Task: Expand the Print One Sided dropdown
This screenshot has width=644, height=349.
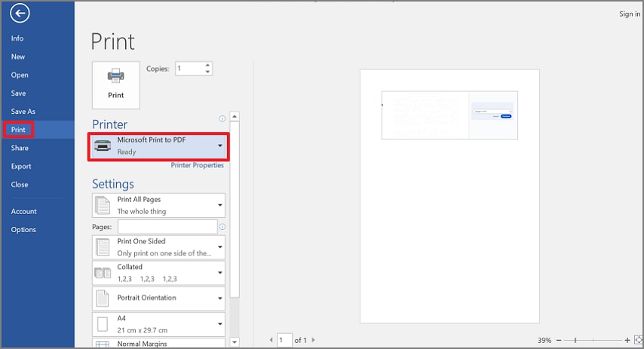Action: [158, 247]
